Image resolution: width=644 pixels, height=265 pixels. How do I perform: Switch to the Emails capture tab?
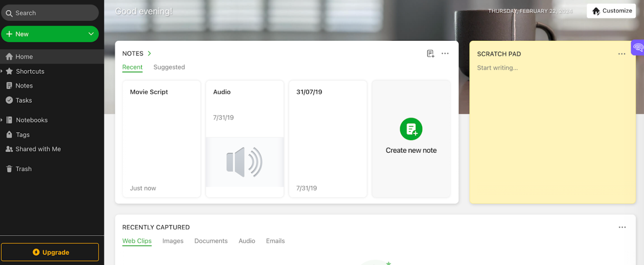pyautogui.click(x=275, y=241)
